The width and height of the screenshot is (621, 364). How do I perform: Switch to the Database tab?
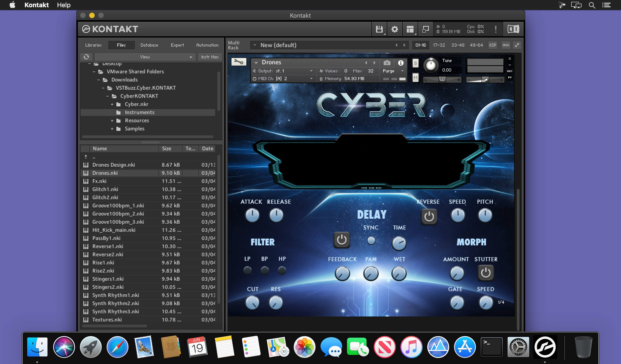(149, 45)
